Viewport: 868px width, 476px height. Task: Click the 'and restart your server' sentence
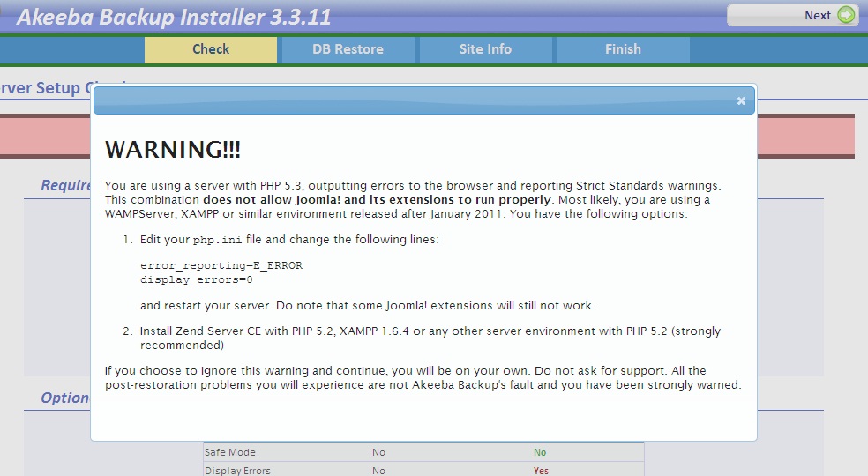[368, 306]
